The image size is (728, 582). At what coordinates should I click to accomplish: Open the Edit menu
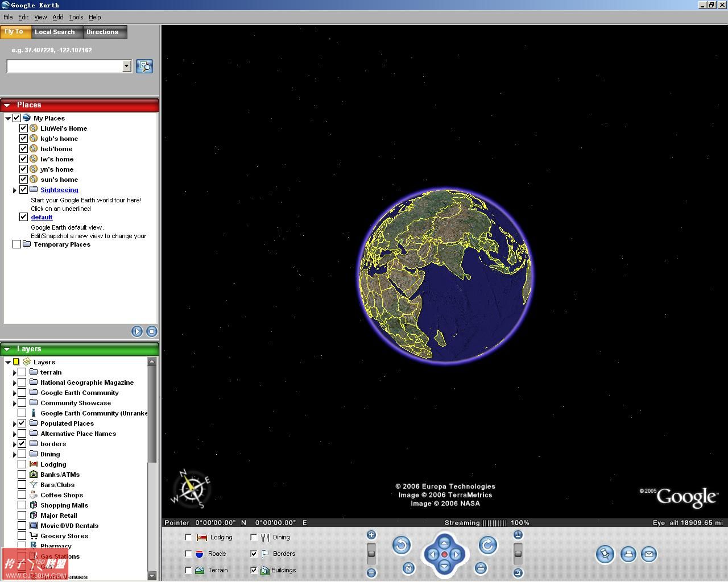pos(23,17)
